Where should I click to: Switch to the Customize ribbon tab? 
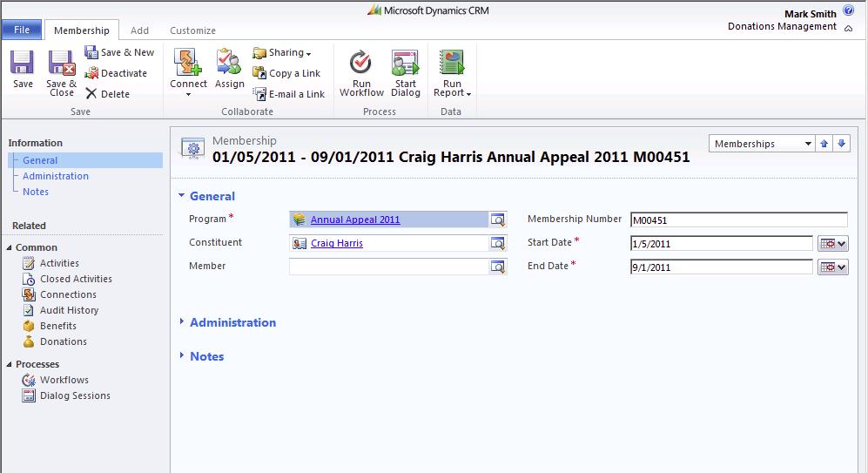pyautogui.click(x=192, y=30)
